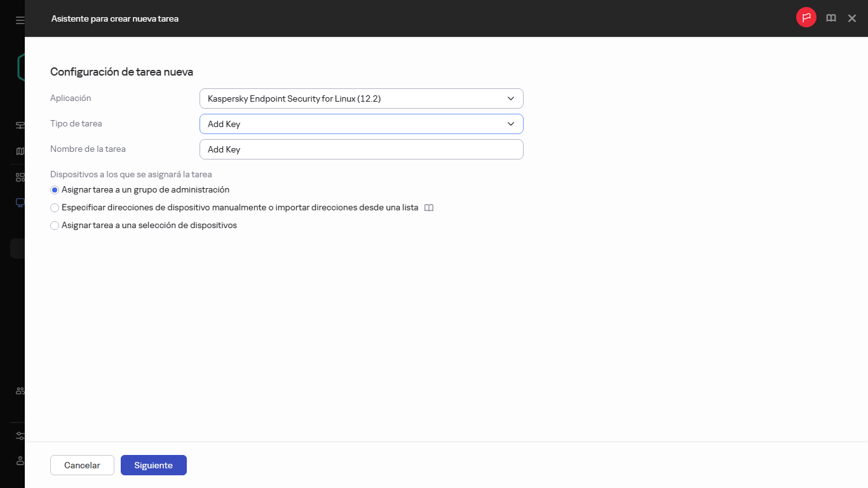
Task: Click the monitor-shaped sidebar icon
Action: (18, 202)
